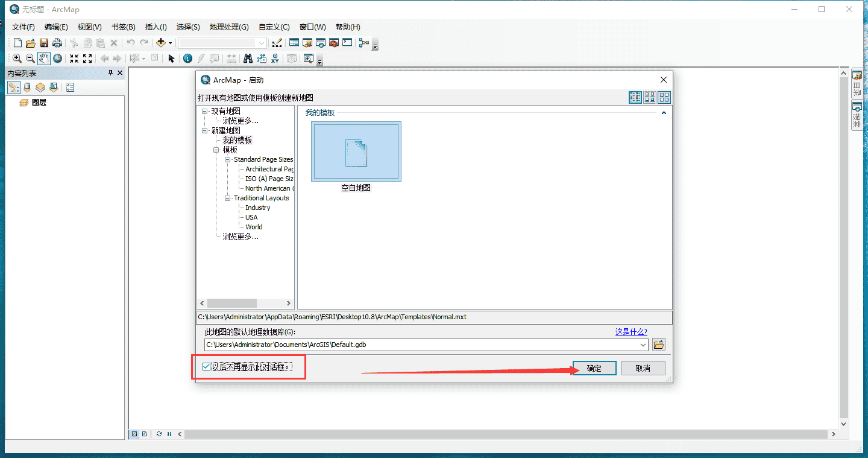The image size is (868, 458).
Task: Switch to List By Drawing Order view
Action: click(x=14, y=87)
